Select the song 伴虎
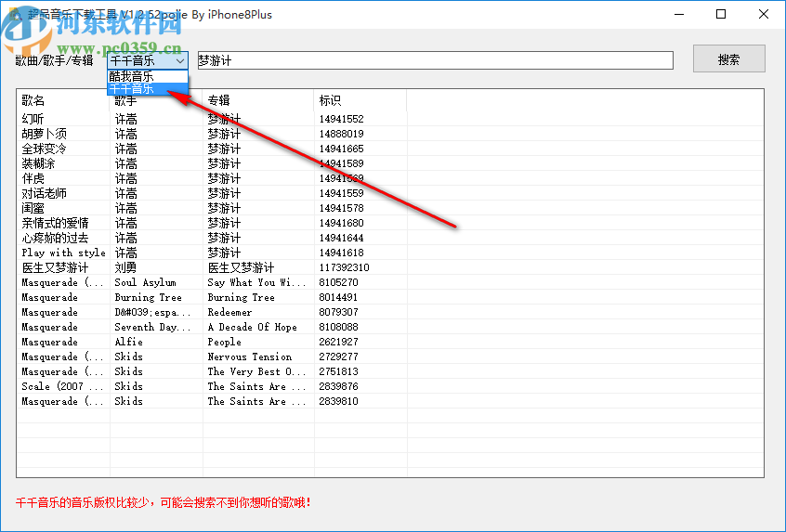This screenshot has height=532, width=786. [33, 178]
